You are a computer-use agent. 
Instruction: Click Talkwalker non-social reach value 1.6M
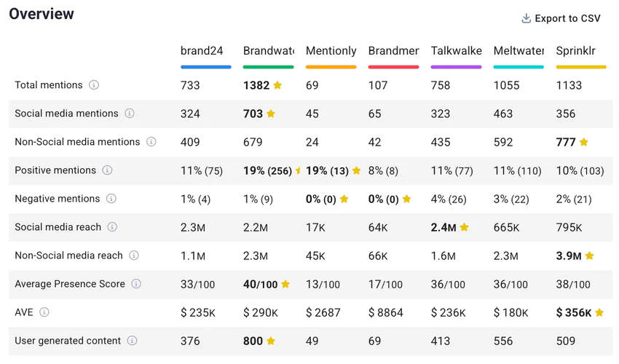point(443,256)
